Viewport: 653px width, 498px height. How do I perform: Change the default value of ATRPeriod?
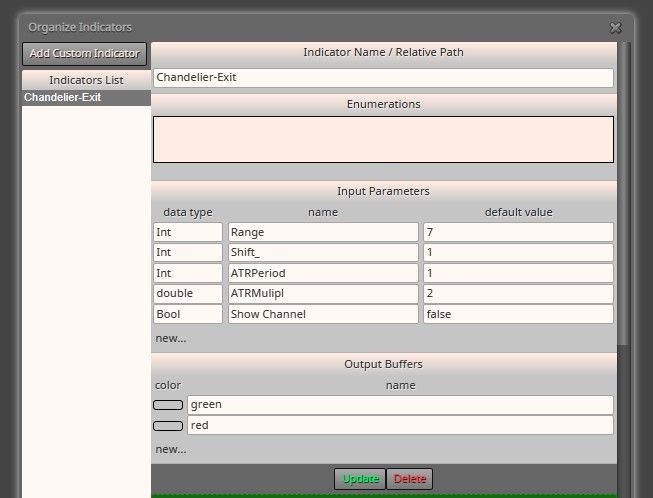point(518,273)
